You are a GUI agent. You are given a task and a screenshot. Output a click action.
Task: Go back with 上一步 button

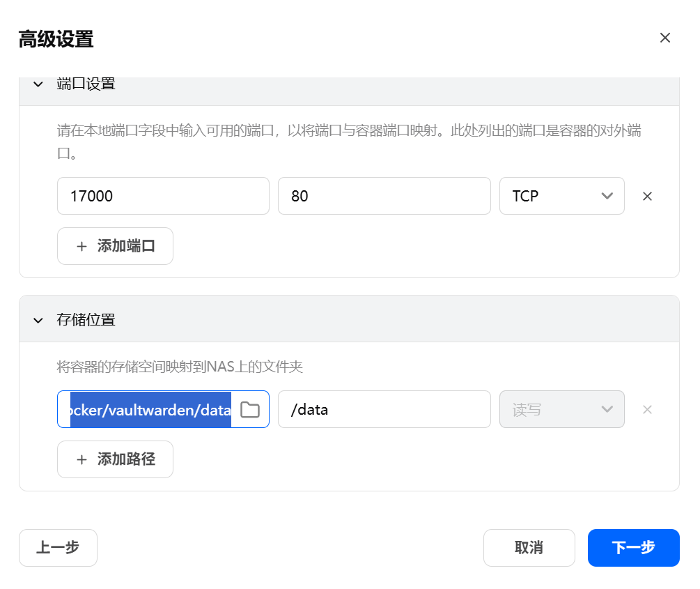coord(58,547)
